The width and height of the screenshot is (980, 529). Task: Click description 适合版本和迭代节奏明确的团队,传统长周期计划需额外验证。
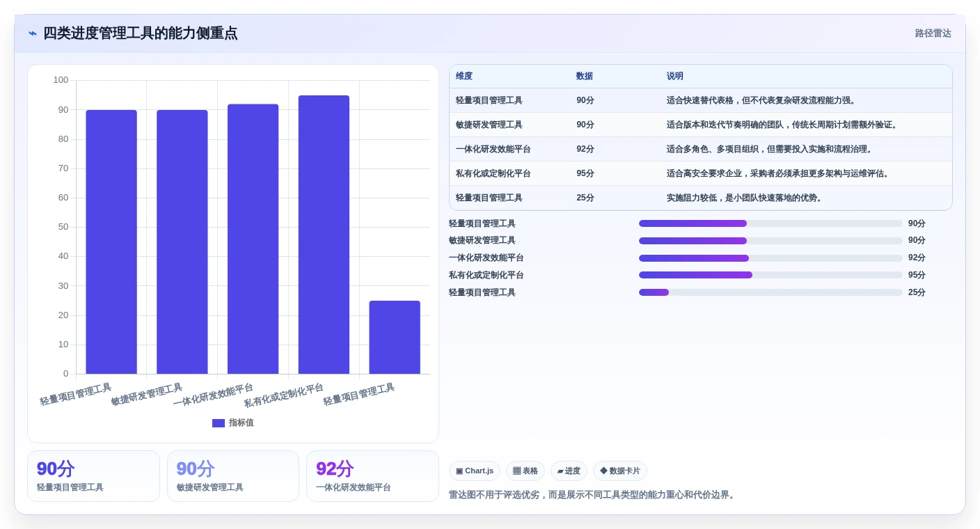click(x=782, y=125)
